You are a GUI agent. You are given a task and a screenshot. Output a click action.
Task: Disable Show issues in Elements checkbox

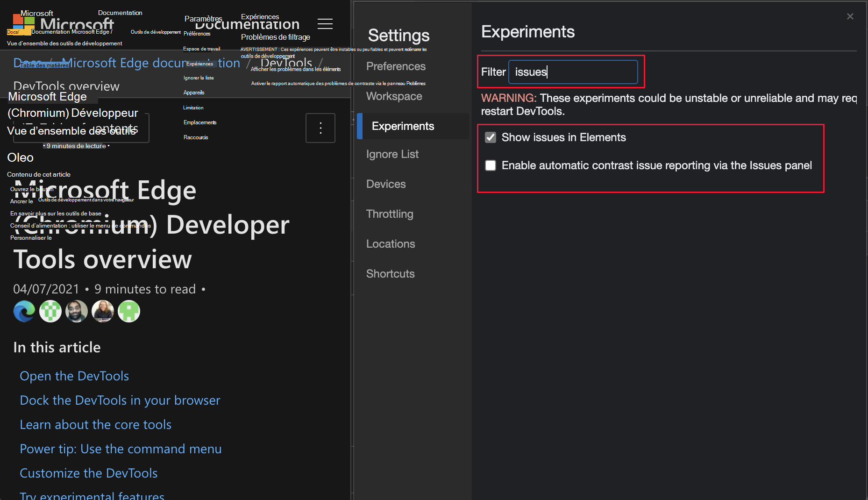[491, 137]
